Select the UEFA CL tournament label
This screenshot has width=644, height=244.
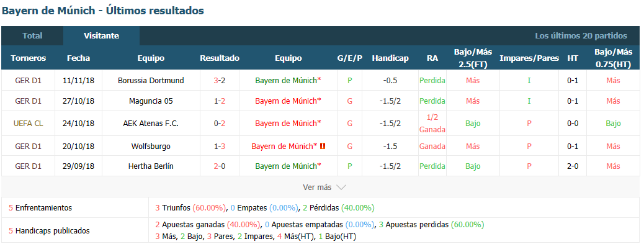click(28, 123)
